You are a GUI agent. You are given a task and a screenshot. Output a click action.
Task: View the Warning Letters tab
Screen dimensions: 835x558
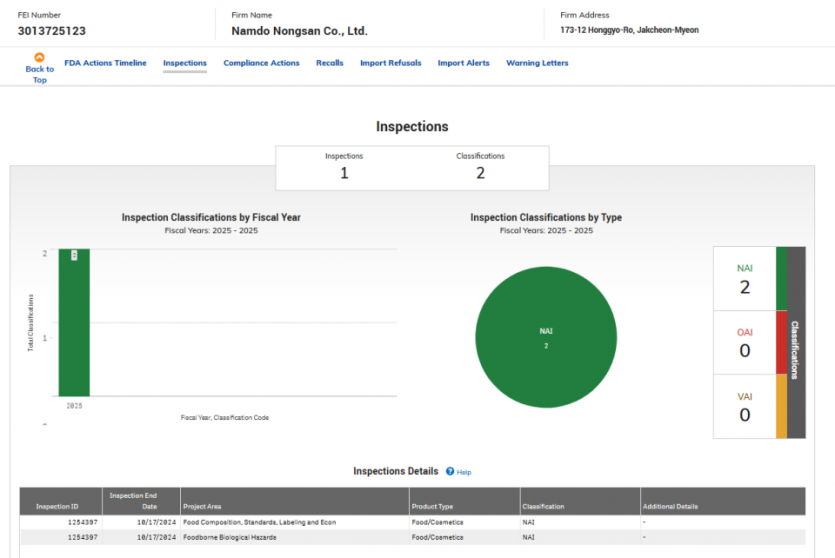537,63
